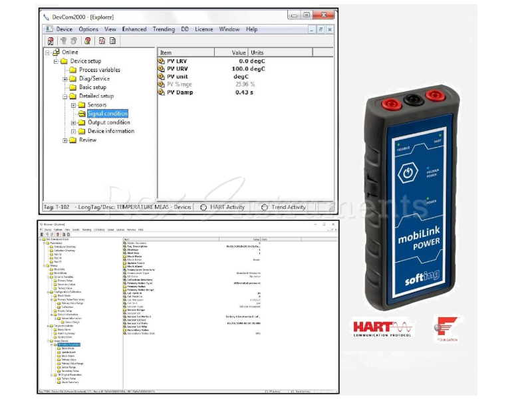Expand the Device information tree node
Screen dimensions: 532x399
(x=73, y=131)
